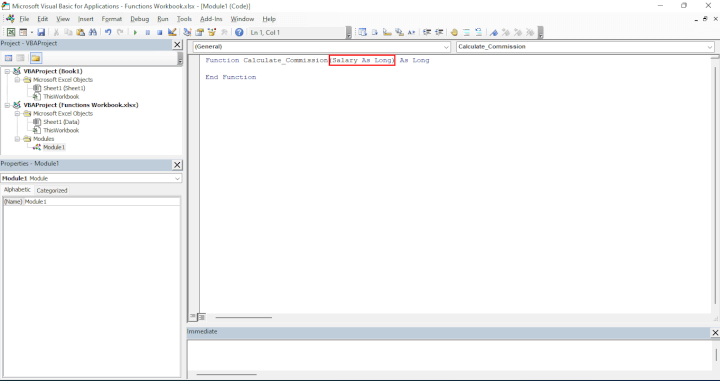Image resolution: width=720 pixels, height=381 pixels.
Task: Open the Tools menu
Action: coord(184,19)
